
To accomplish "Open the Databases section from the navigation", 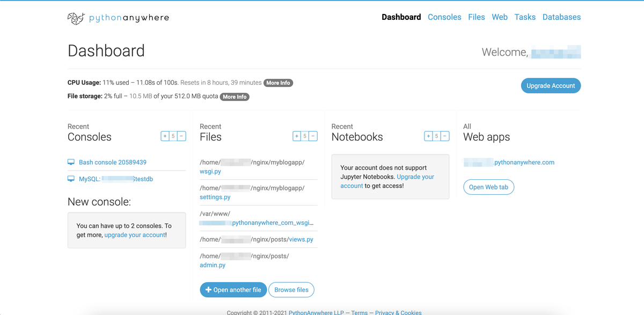I will pyautogui.click(x=561, y=17).
